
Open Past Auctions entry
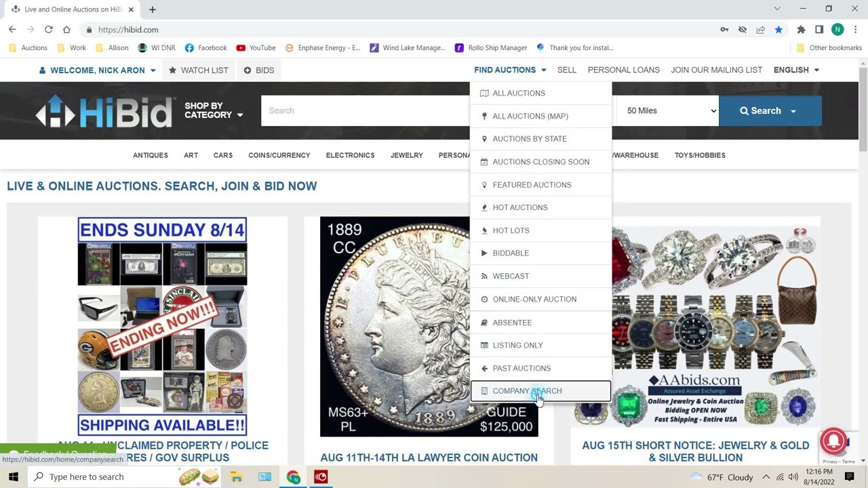[x=540, y=368]
